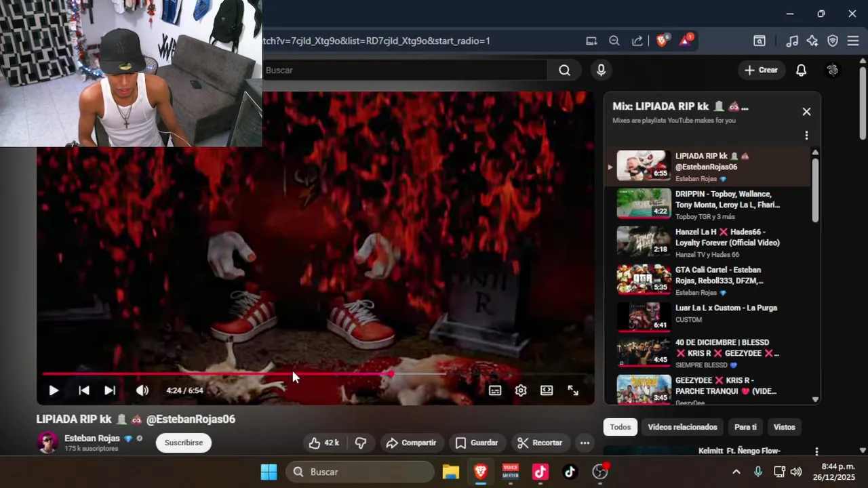Open more actions next to Recortar
Viewport: 868px width, 488px height.
[585, 443]
